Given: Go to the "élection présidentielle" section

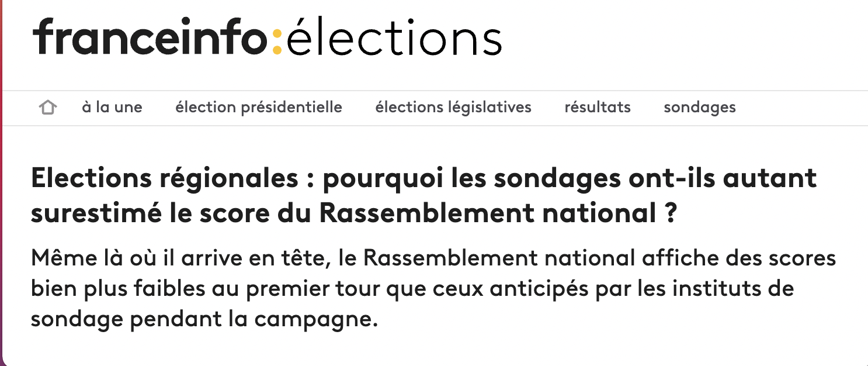Looking at the screenshot, I should point(259,108).
